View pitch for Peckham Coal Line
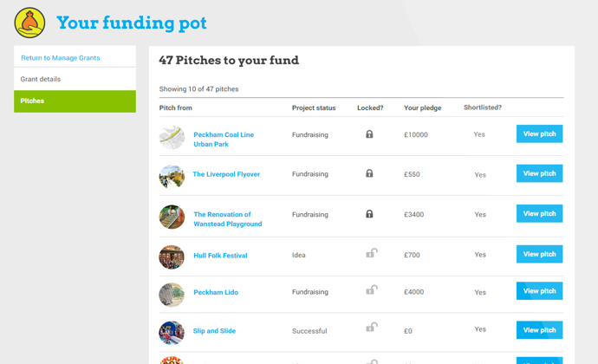 coord(539,133)
